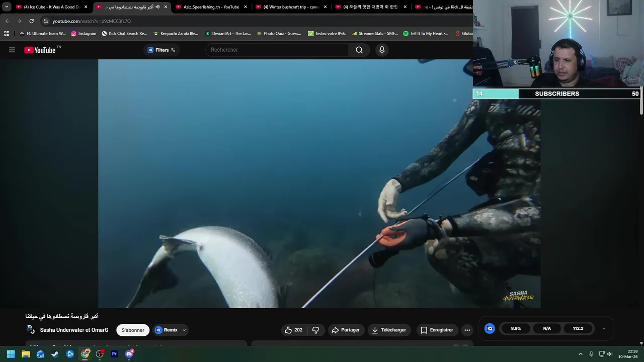Open the Kenpachi Zaraki bookmark

[176, 34]
